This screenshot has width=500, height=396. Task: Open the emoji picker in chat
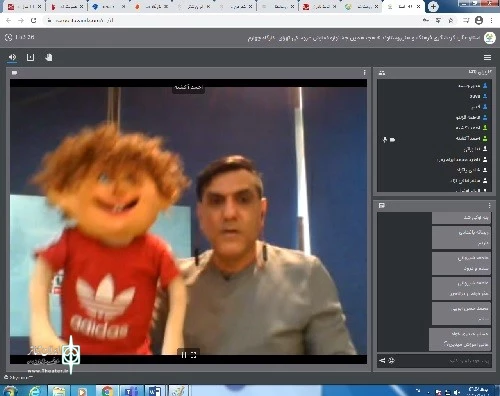point(391,361)
